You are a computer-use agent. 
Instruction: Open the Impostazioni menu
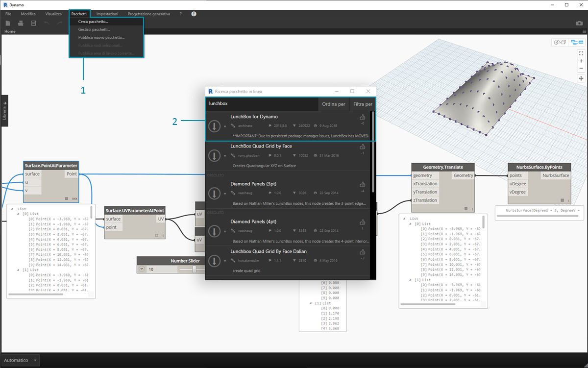pyautogui.click(x=107, y=14)
